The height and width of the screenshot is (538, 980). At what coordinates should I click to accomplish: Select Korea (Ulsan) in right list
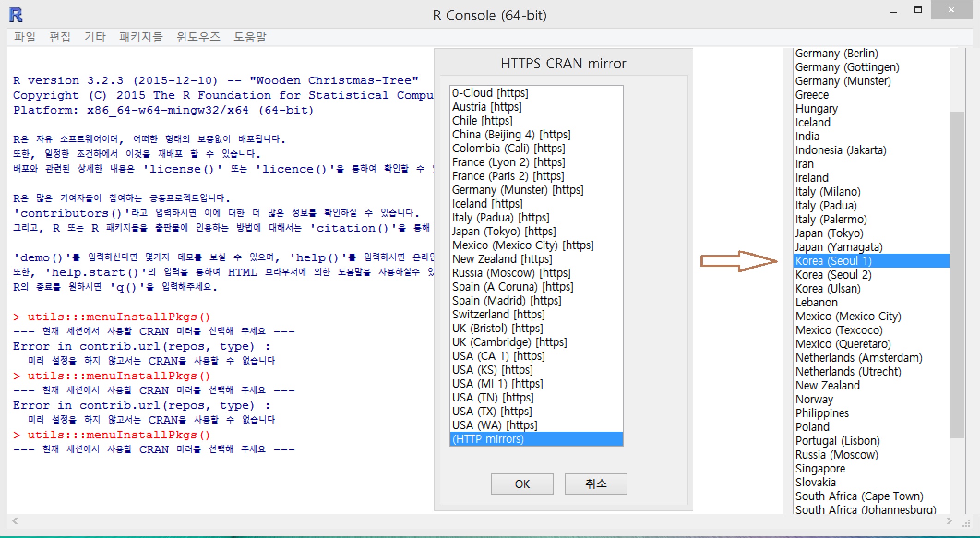(x=871, y=288)
